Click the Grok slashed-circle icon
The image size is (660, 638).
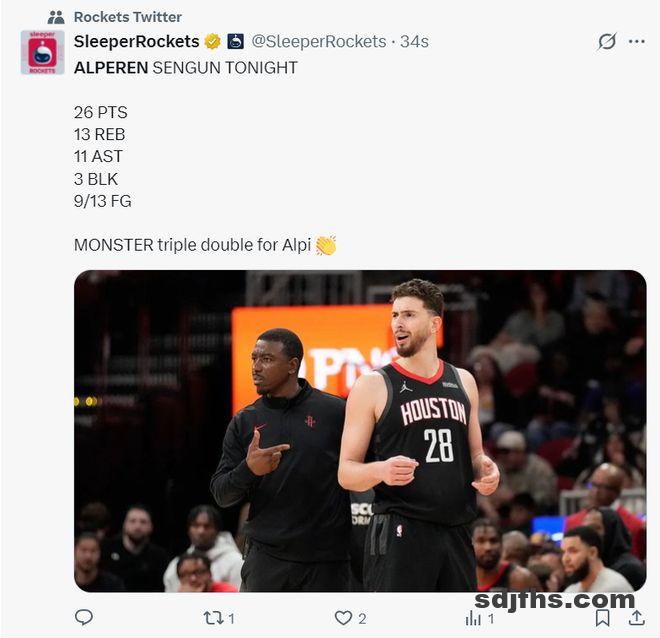(x=607, y=41)
